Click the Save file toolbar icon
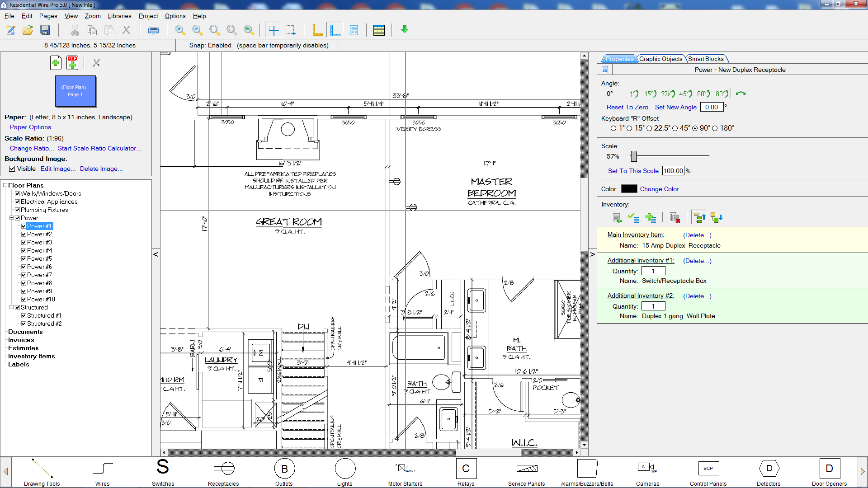The image size is (868, 488). pyautogui.click(x=45, y=30)
